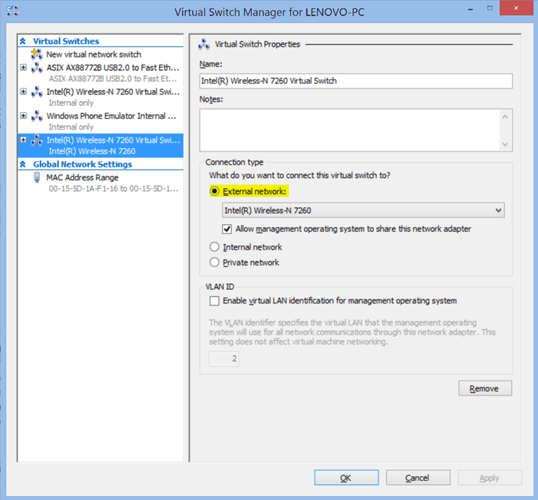538x500 pixels.
Task: Click the Virtual Switch Properties header icon
Action: (x=204, y=44)
